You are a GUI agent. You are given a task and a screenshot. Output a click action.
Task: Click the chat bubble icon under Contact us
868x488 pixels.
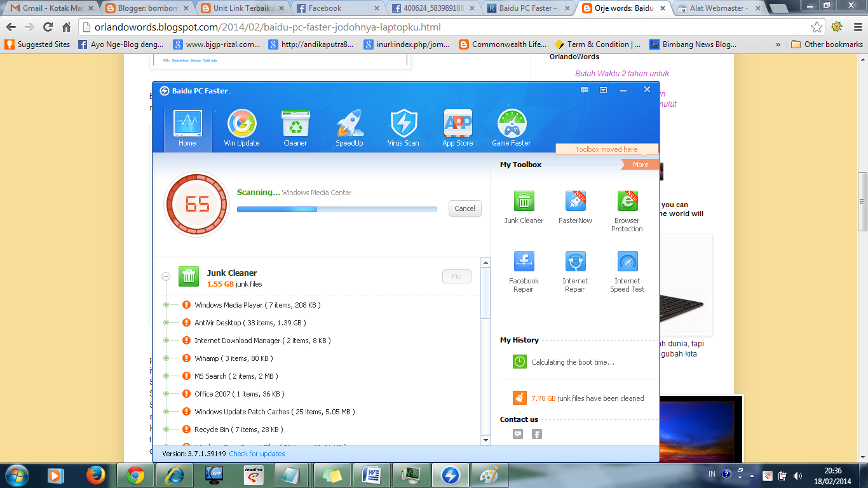[519, 434]
